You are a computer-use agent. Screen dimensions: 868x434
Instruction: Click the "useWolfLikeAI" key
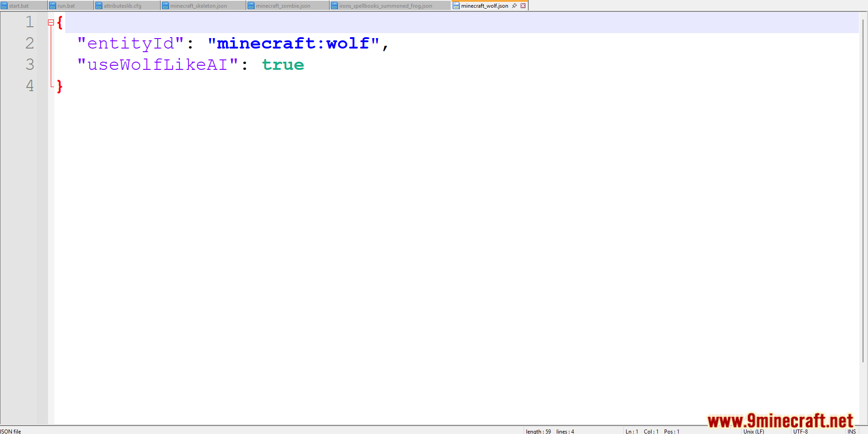pos(158,65)
